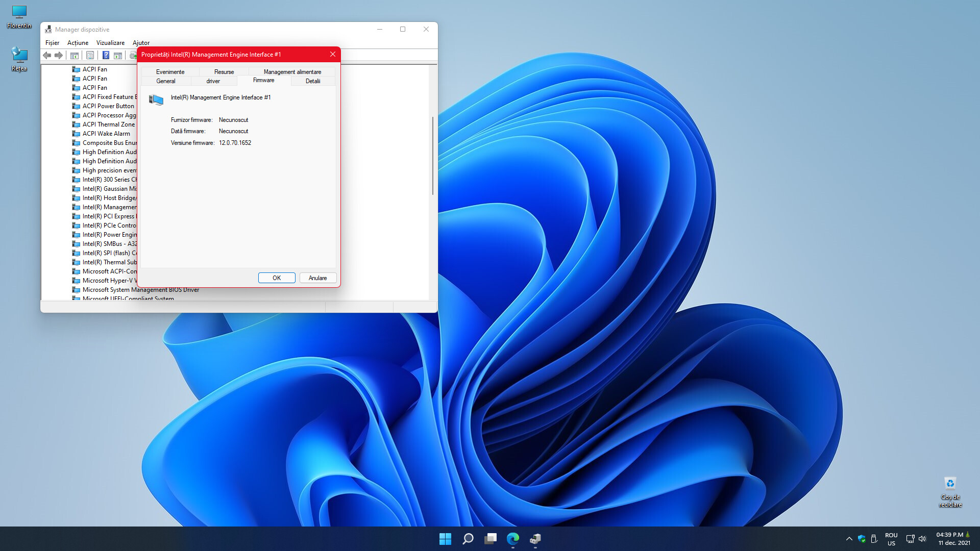
Task: Click the Dată firmware label
Action: (188, 131)
